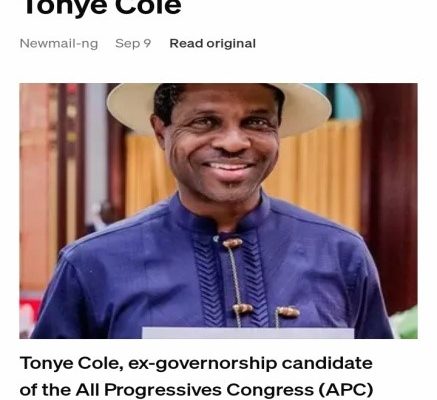The width and height of the screenshot is (437, 400).
Task: Click the "(APC)" abbreviation in the caption
Action: 346,390
